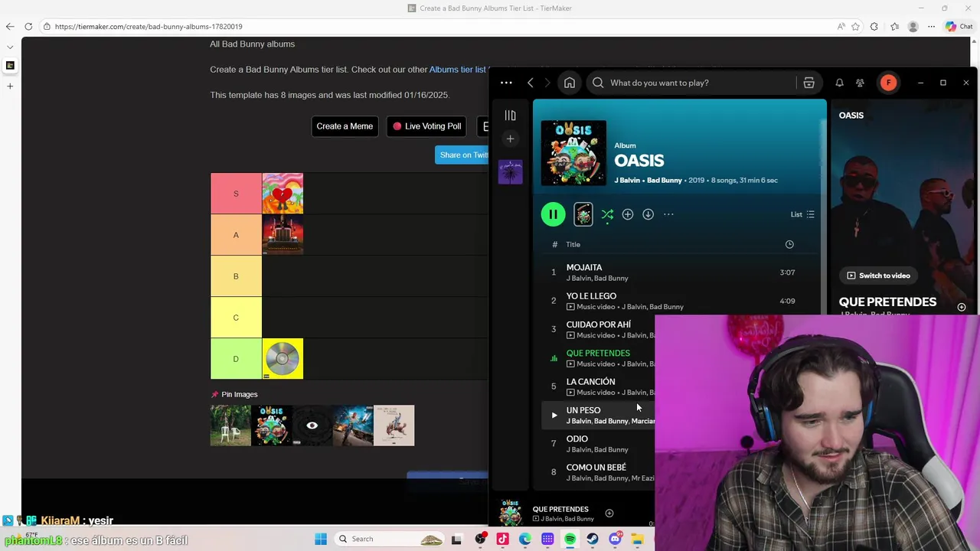Image resolution: width=980 pixels, height=551 pixels.
Task: Open Spotify Friend Activity icon
Action: click(x=860, y=83)
